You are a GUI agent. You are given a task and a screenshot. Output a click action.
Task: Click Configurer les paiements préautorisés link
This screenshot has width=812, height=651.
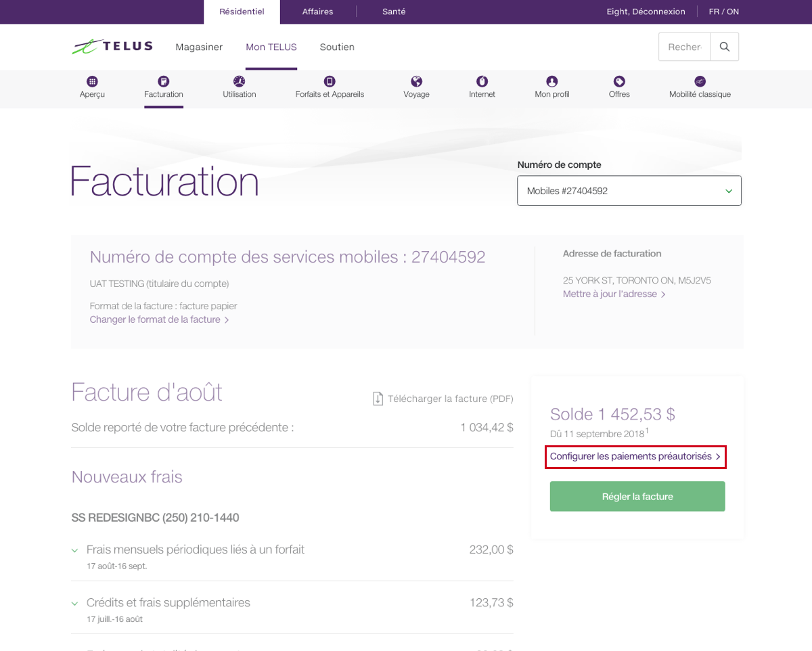(635, 457)
